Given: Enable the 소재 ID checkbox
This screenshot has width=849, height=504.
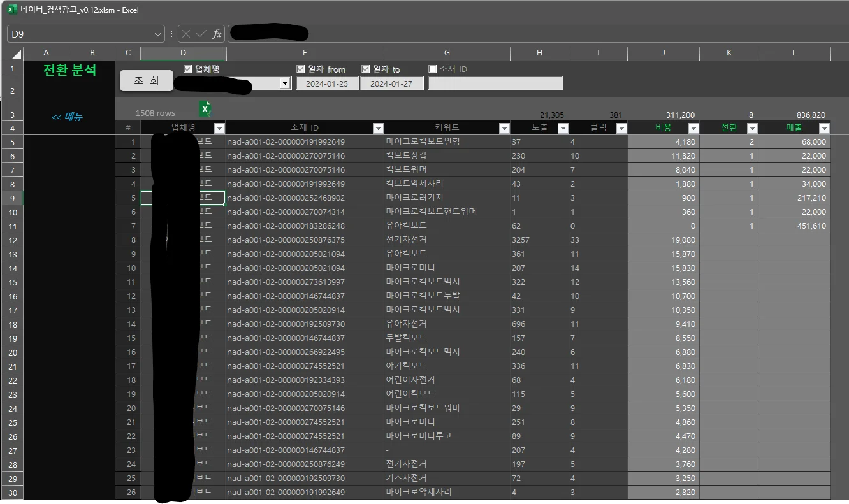Looking at the screenshot, I should pos(433,69).
